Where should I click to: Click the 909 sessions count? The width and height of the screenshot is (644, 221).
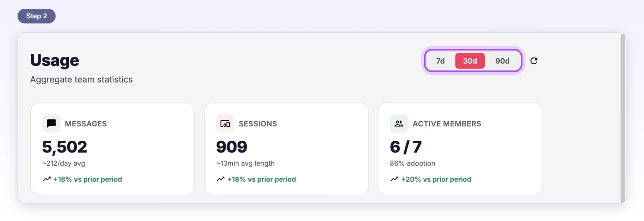pyautogui.click(x=232, y=147)
